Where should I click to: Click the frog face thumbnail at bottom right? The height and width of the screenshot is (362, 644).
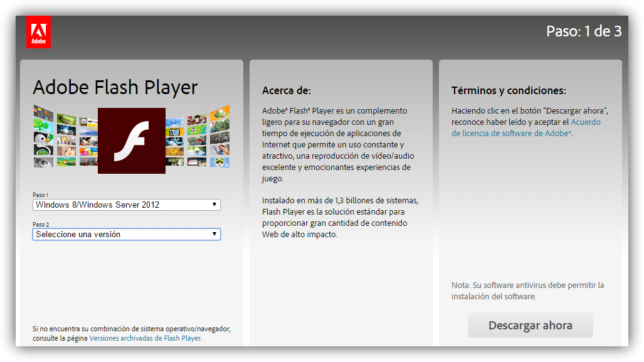click(220, 162)
